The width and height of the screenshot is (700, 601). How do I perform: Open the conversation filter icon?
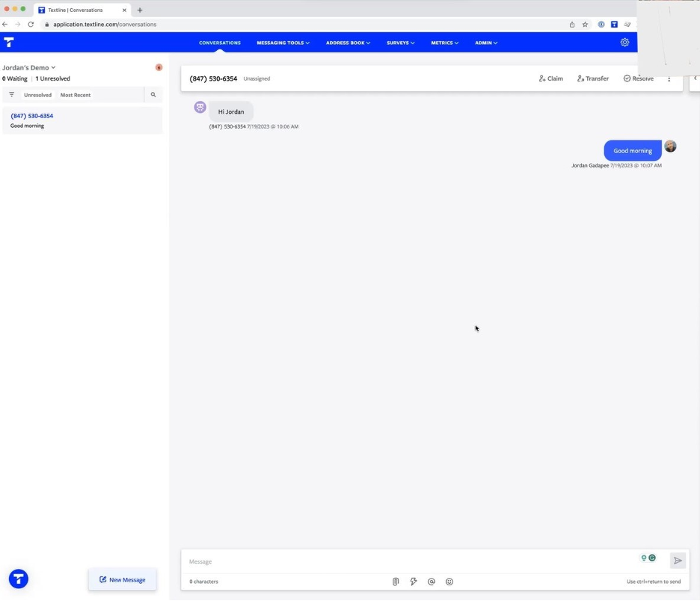(12, 95)
